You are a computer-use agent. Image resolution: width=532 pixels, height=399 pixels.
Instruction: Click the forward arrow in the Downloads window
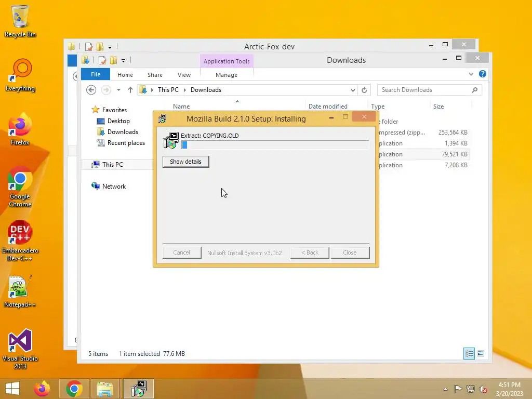106,90
